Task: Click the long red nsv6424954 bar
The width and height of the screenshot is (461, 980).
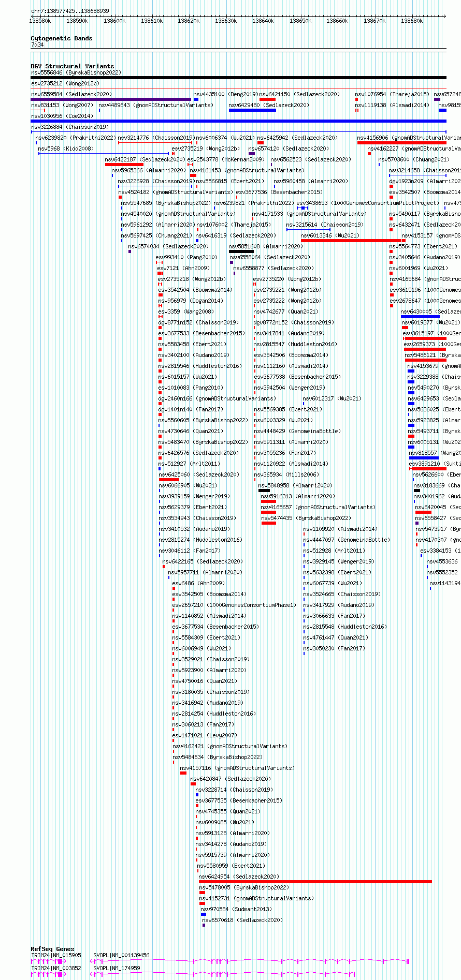Action: [x=315, y=882]
